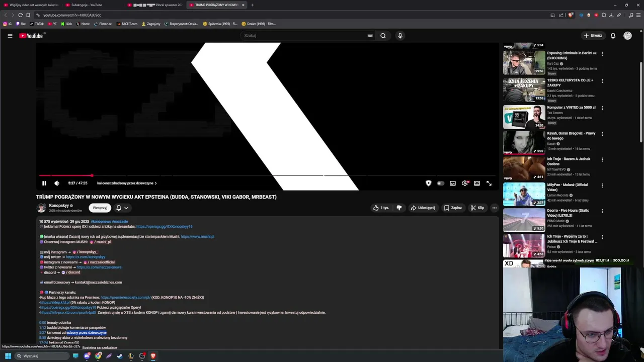Click the shield icon in player controls

tap(428, 184)
